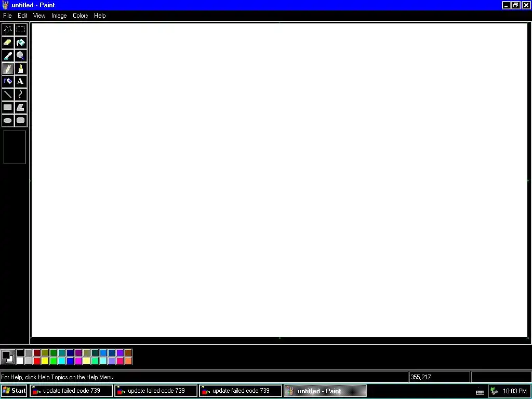Open the Colors menu

point(81,16)
